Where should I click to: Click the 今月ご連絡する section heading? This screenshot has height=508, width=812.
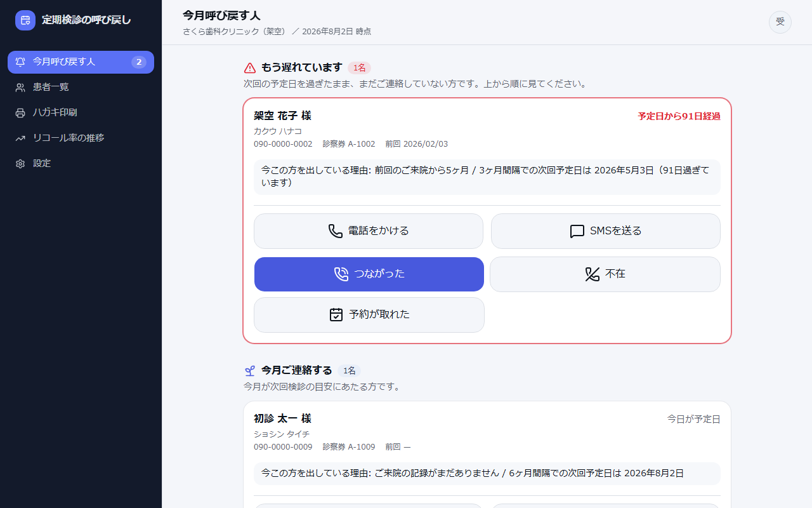[x=297, y=371]
